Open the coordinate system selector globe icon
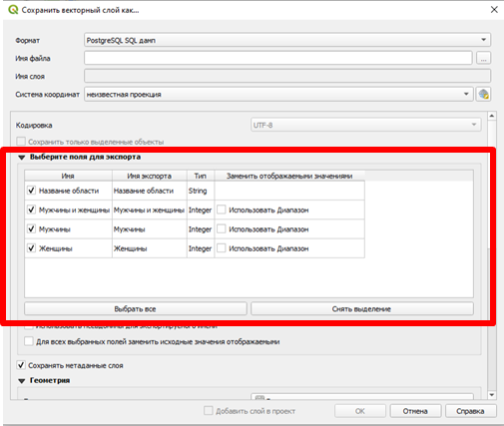 (483, 94)
